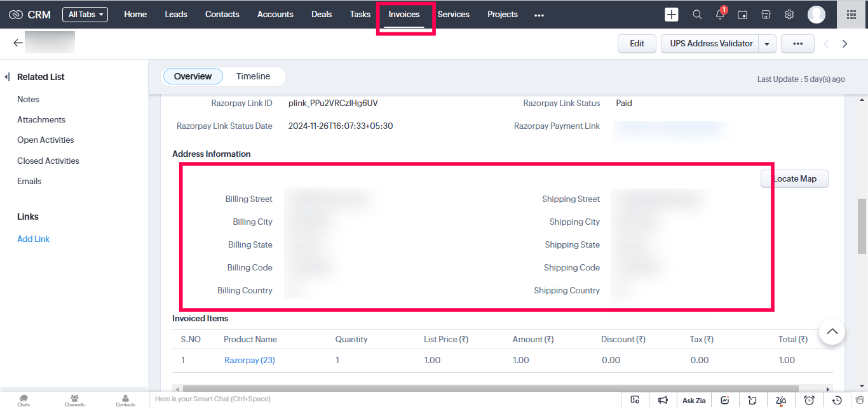Viewport: 868px width, 407px height.
Task: Jump to Emails in the Related List
Action: pos(29,182)
